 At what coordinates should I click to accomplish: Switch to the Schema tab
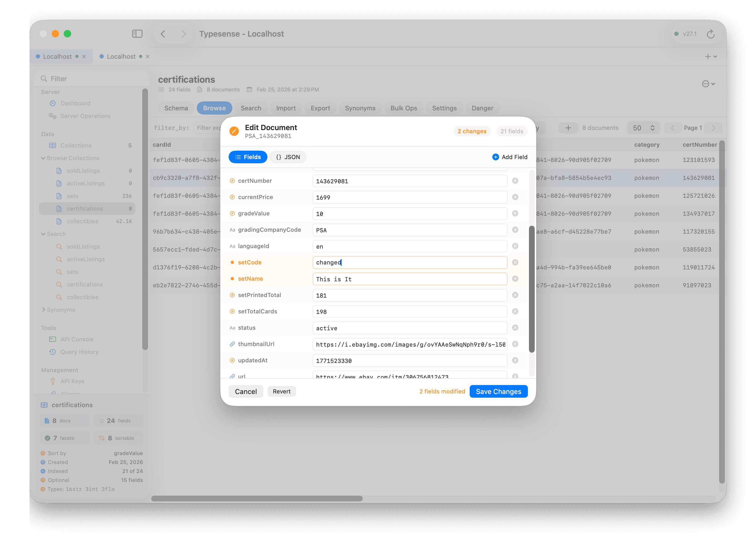176,108
